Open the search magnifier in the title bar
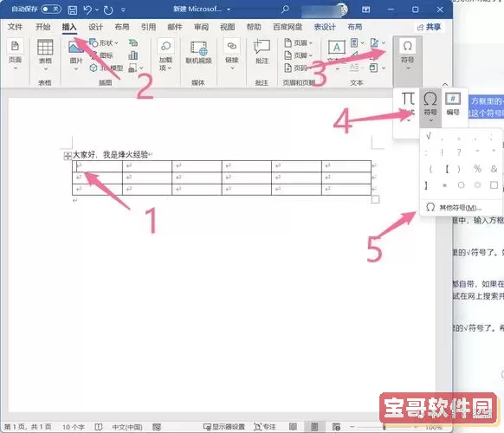Viewport: 504px width, 433px height. [x=285, y=10]
